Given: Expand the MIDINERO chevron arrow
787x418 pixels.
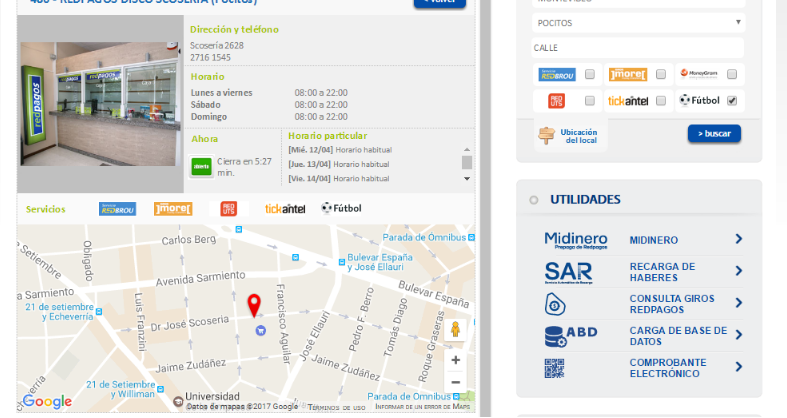Looking at the screenshot, I should pos(739,239).
